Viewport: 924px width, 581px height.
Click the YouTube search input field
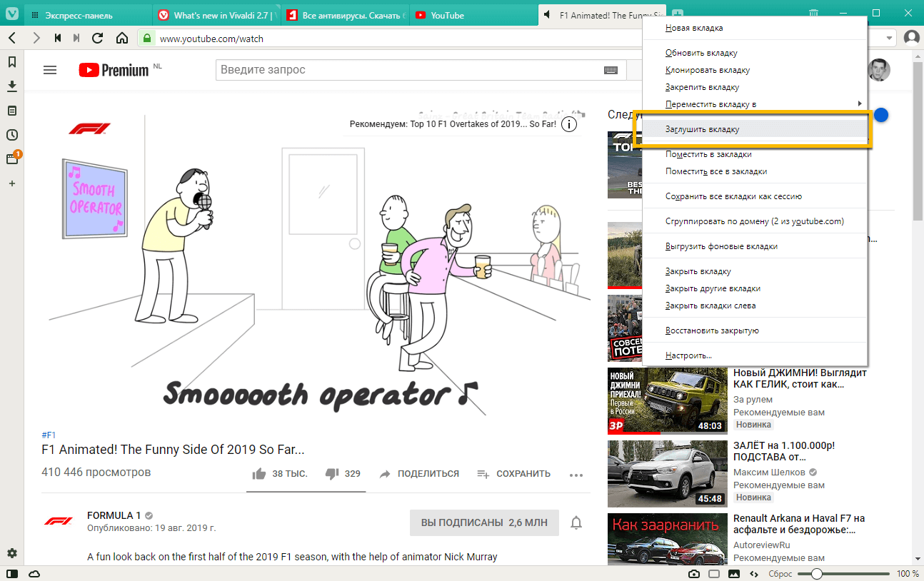click(409, 70)
